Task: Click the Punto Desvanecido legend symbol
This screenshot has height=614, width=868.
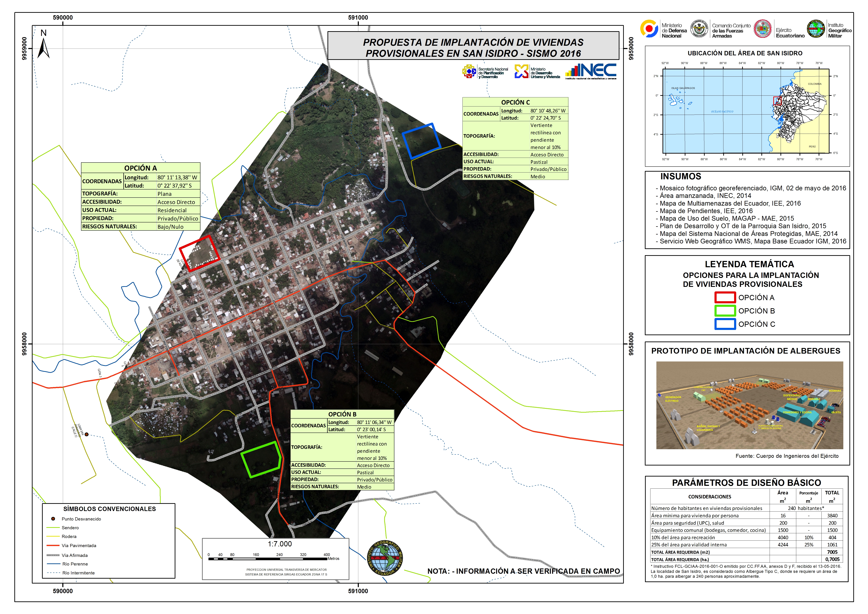Action: point(53,519)
